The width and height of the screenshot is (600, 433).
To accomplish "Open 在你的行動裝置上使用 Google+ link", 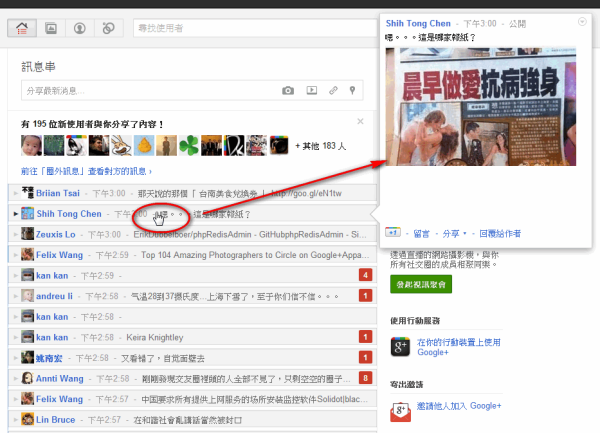I will 459,347.
